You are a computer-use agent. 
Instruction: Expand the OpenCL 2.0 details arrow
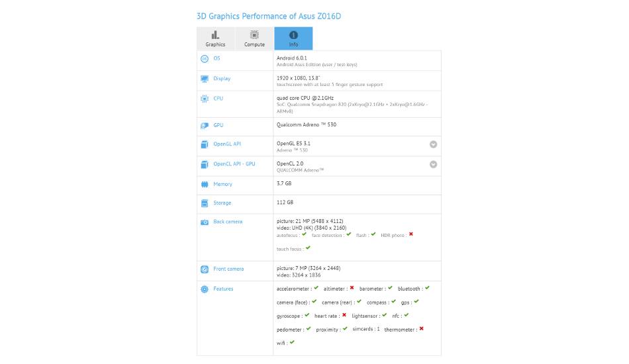coord(433,164)
